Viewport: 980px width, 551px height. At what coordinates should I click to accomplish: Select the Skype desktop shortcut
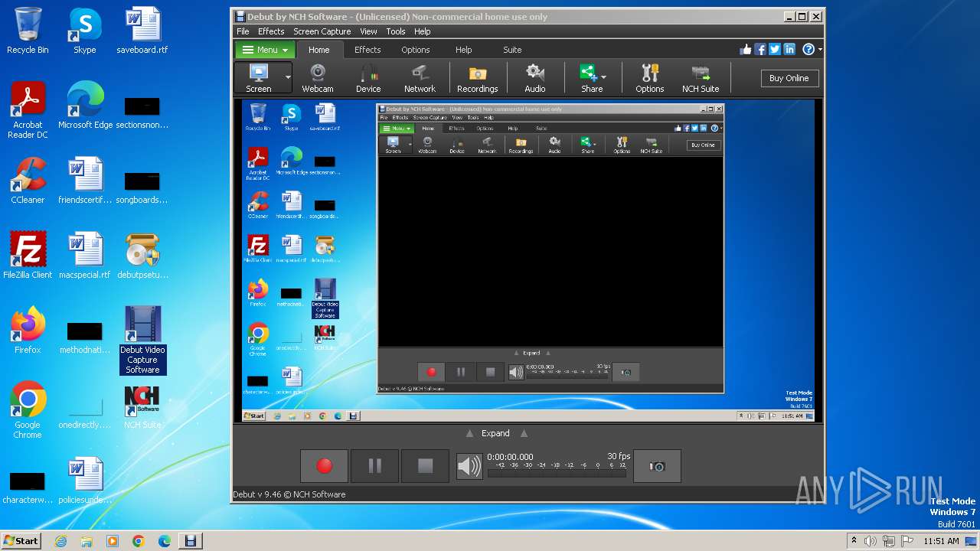pyautogui.click(x=84, y=31)
